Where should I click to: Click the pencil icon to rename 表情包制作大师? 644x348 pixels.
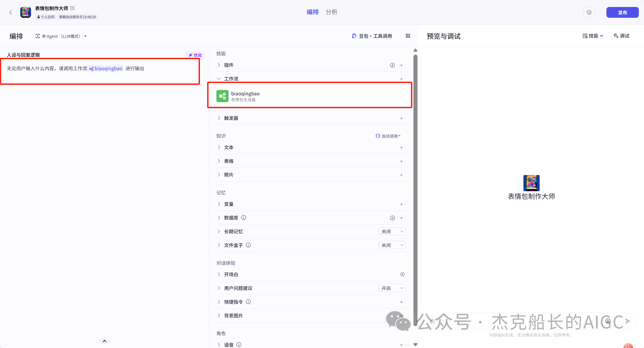72,8
